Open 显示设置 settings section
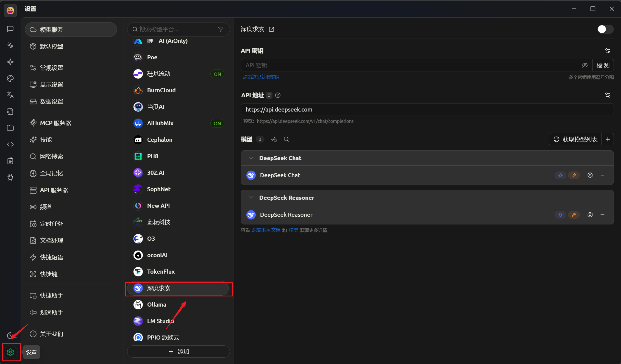This screenshot has width=621, height=364. pos(71,85)
